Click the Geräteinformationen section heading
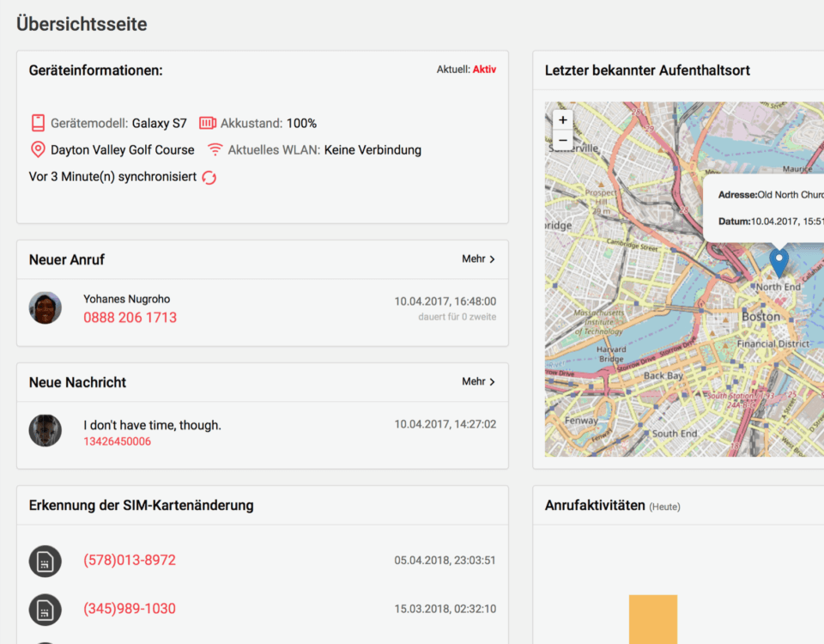Viewport: 824px width, 644px height. (x=95, y=70)
